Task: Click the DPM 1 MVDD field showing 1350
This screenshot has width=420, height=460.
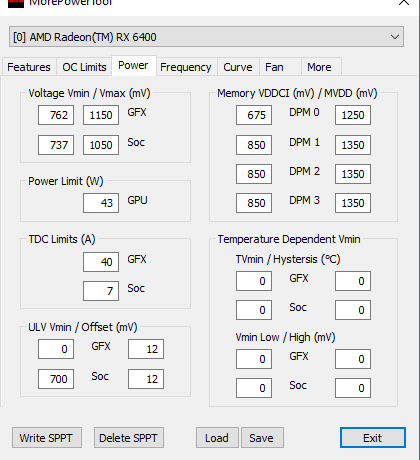Action: click(353, 145)
